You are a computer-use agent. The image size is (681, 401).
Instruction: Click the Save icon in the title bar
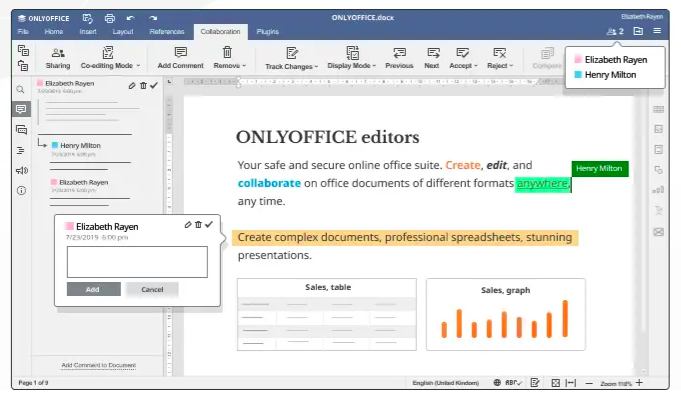click(x=87, y=18)
